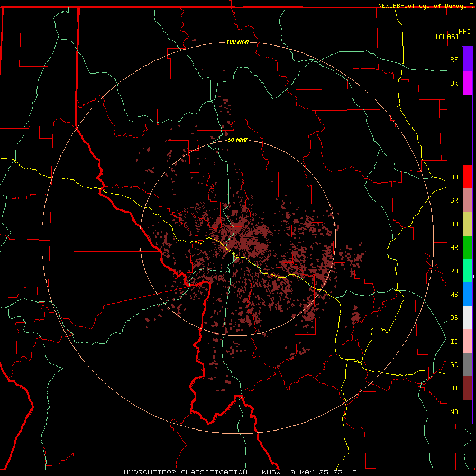Click the HA legend label
Screen dimensions: 476x476
tap(454, 177)
